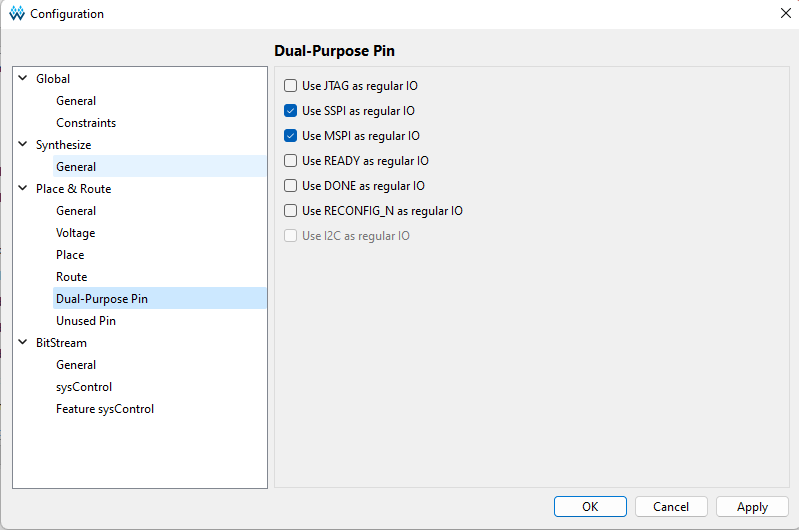799x530 pixels.
Task: Click the Gowin logo icon in title bar
Action: [x=17, y=13]
